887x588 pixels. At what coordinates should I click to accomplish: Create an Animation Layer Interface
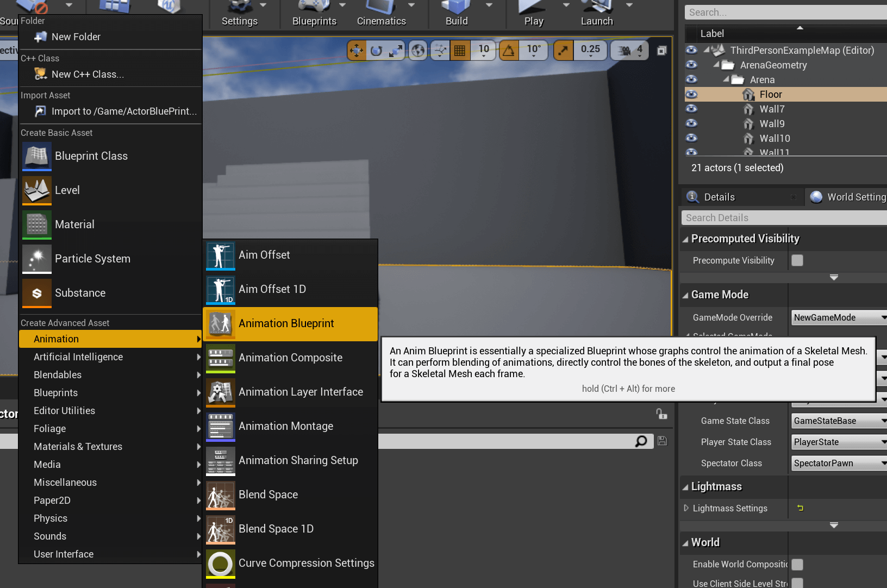point(290,392)
